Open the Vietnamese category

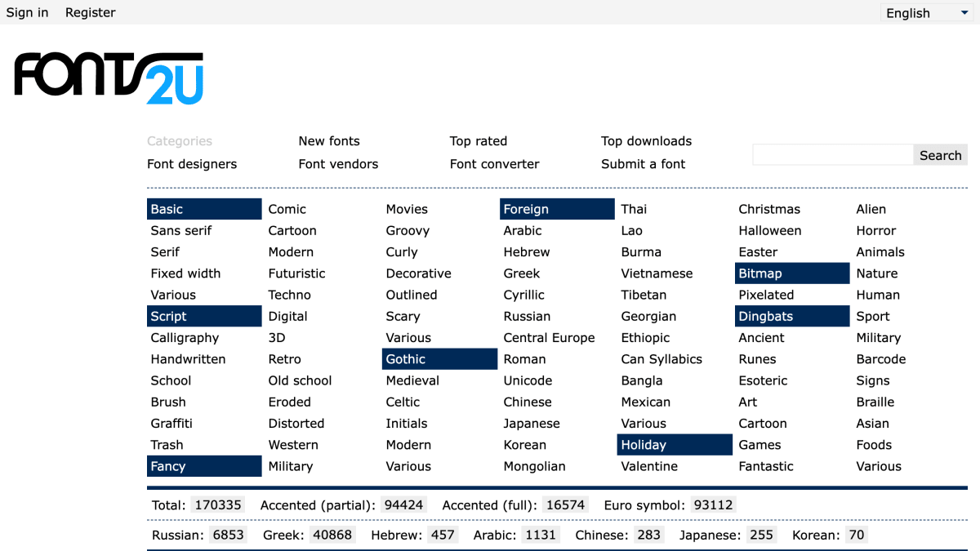point(657,273)
